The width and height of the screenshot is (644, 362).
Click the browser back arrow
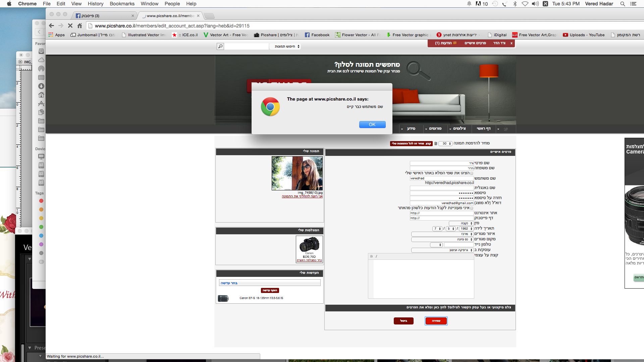(51, 25)
